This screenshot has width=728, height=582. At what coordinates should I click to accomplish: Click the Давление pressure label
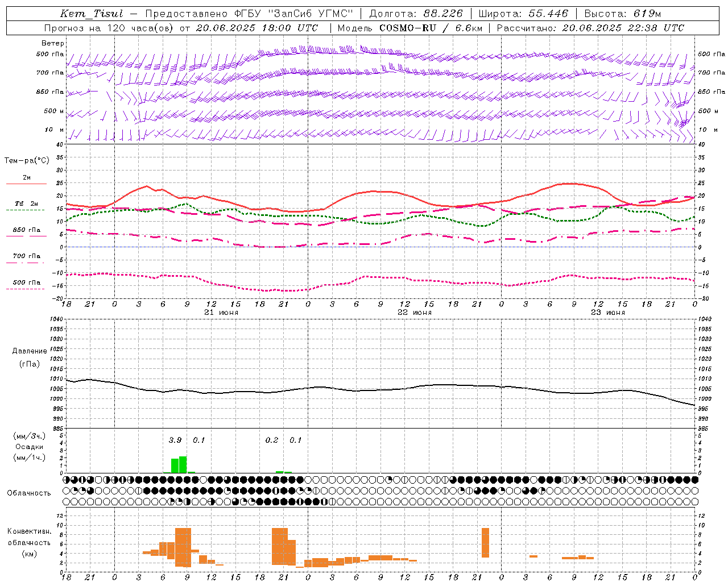click(30, 351)
